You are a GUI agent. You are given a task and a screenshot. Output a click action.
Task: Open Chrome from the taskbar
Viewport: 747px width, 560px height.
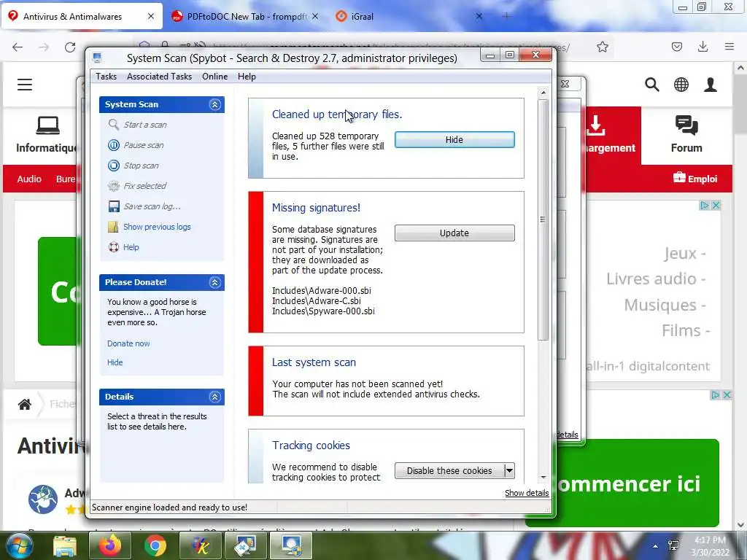[x=155, y=545]
